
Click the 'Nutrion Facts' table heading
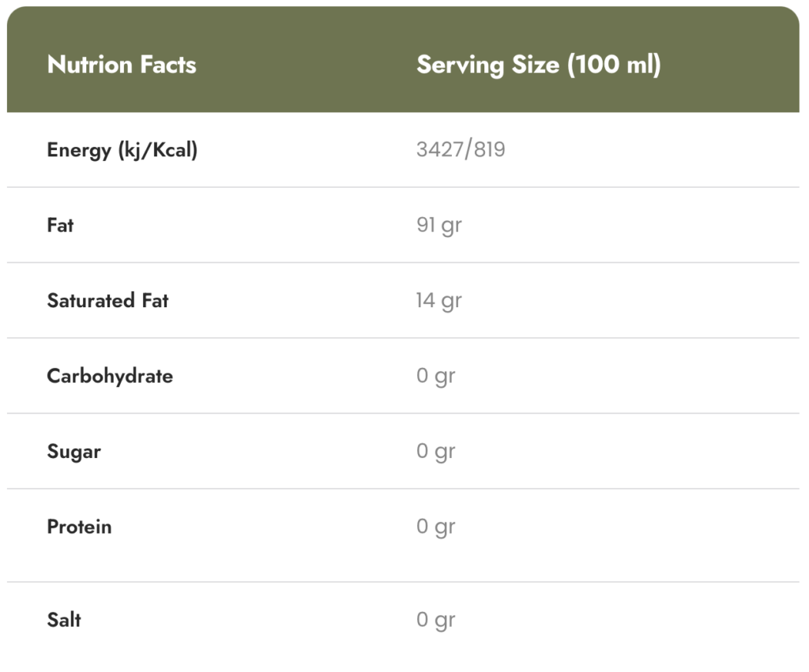coord(122,65)
